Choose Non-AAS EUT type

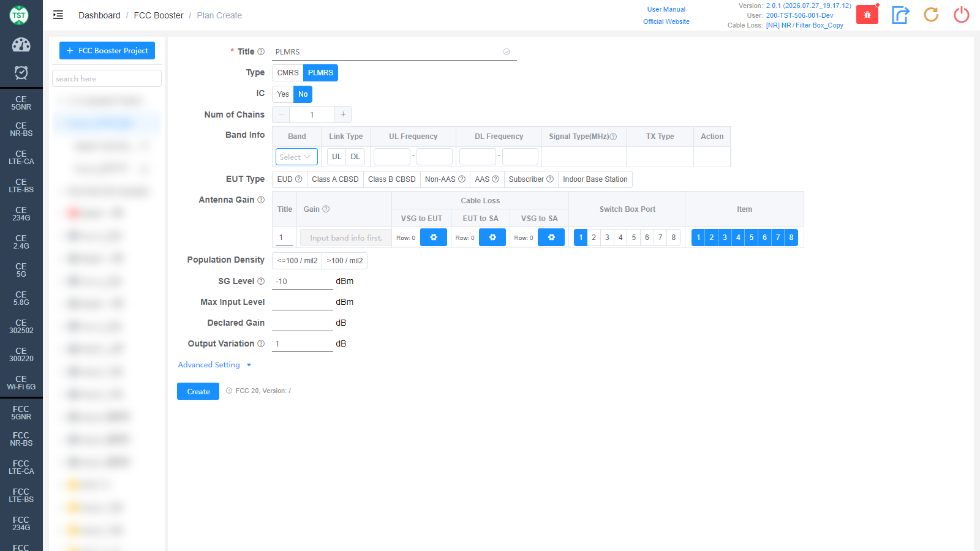[445, 179]
